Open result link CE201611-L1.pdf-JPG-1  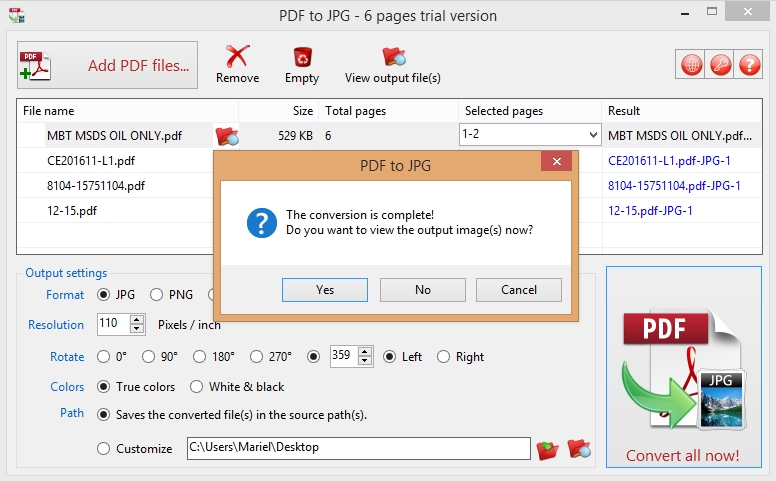tap(669, 161)
